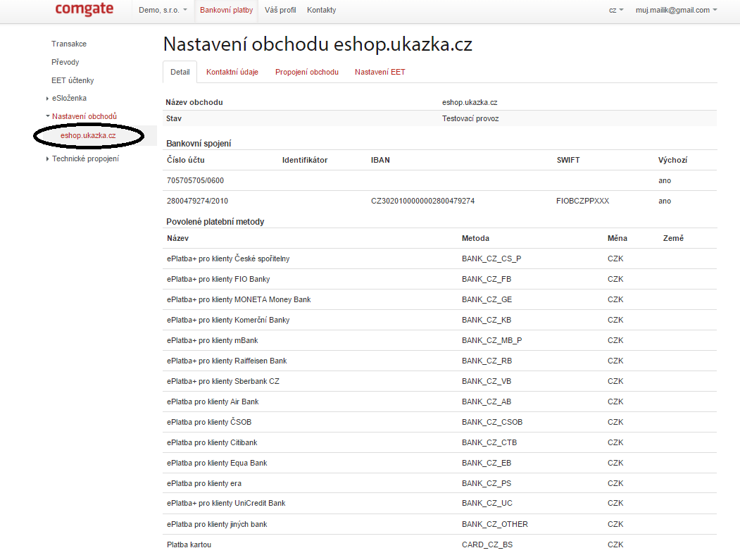
Task: Click ePlatba+ pro klienty Raiffeisen Bank
Action: (x=227, y=361)
